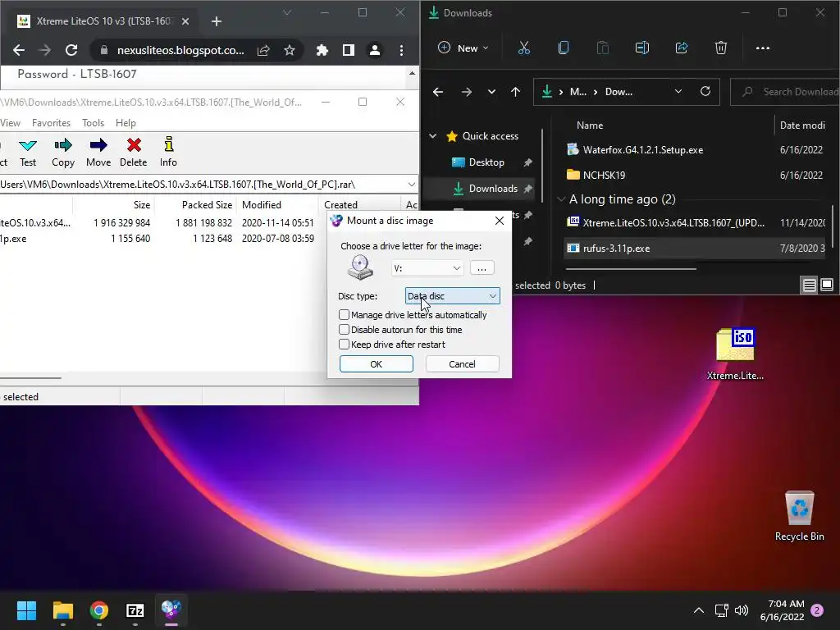
Task: Click the Chrome address bar URL
Action: (180, 50)
